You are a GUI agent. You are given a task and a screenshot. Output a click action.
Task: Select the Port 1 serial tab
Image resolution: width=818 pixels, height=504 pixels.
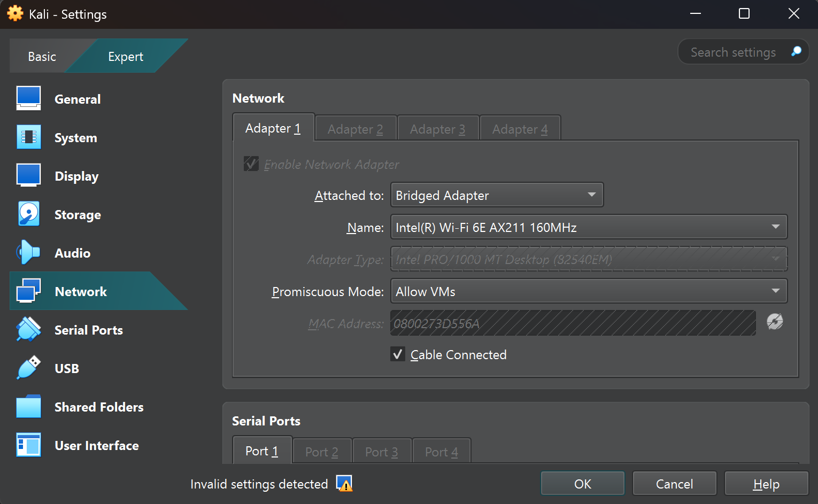[x=262, y=451]
